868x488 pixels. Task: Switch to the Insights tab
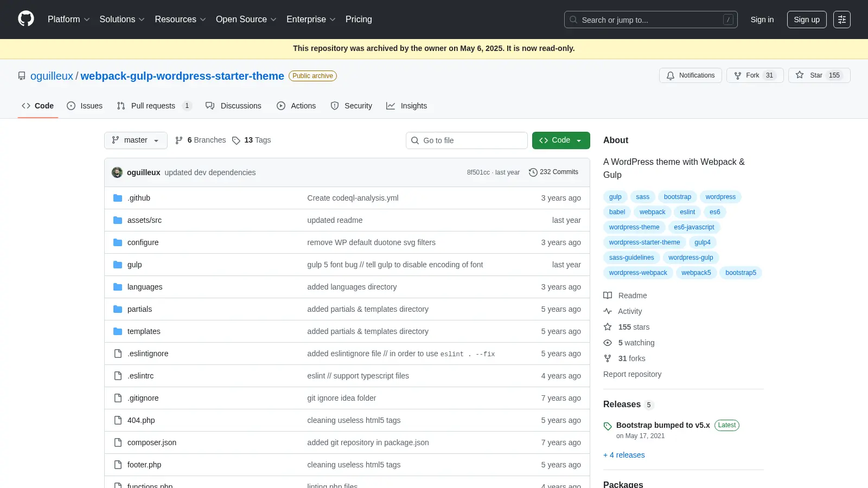407,106
